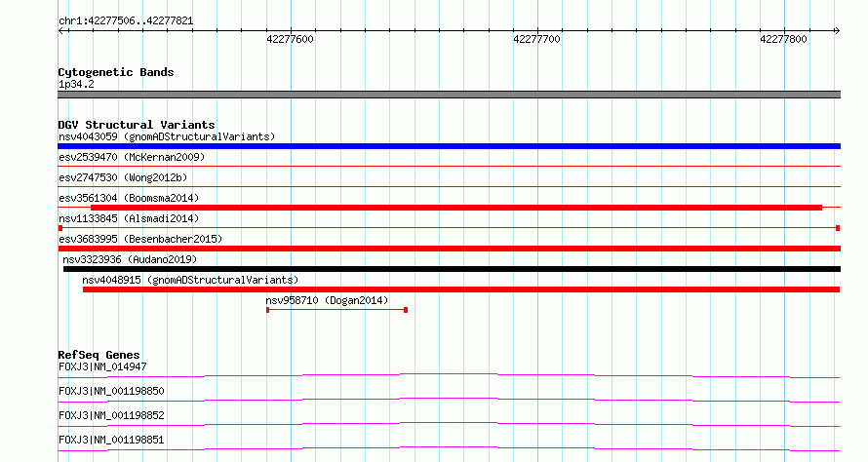868x462 pixels.
Task: Click the esv3683995 (Besenbacher2015) label
Action: pos(140,239)
